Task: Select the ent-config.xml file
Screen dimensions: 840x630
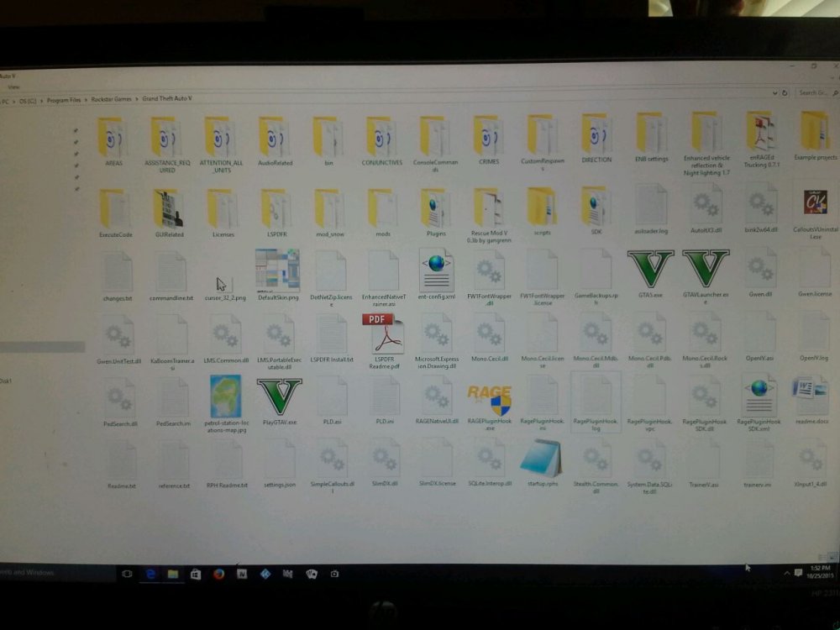Action: pyautogui.click(x=436, y=274)
